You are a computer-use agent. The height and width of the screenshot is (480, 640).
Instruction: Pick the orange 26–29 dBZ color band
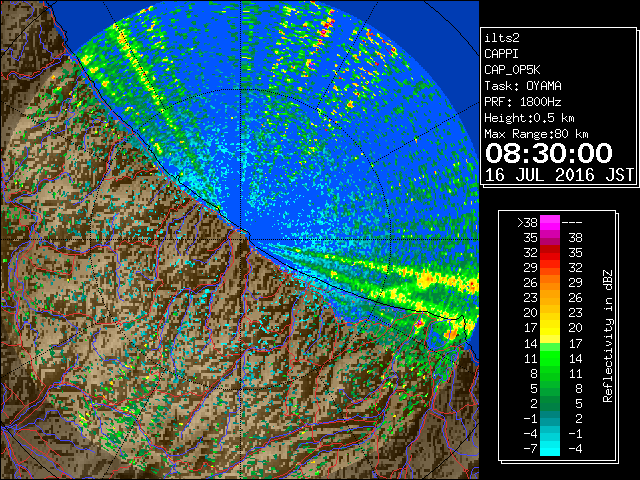coord(550,283)
